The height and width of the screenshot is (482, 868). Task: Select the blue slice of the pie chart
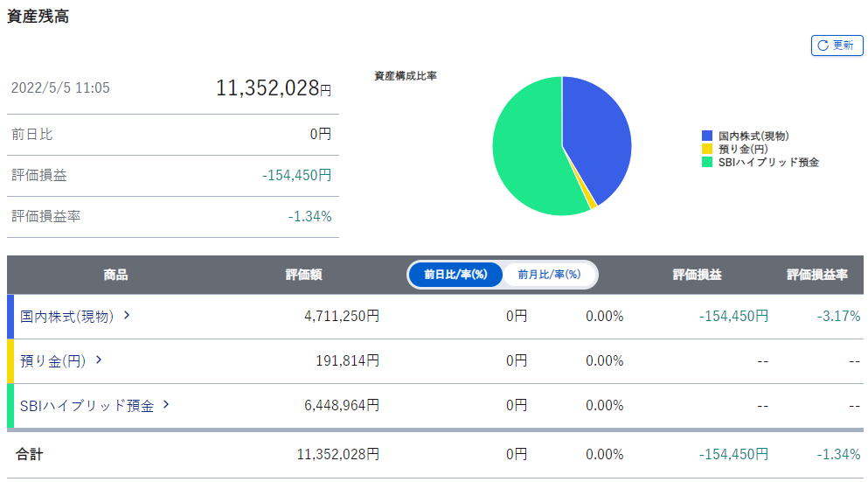(x=599, y=131)
